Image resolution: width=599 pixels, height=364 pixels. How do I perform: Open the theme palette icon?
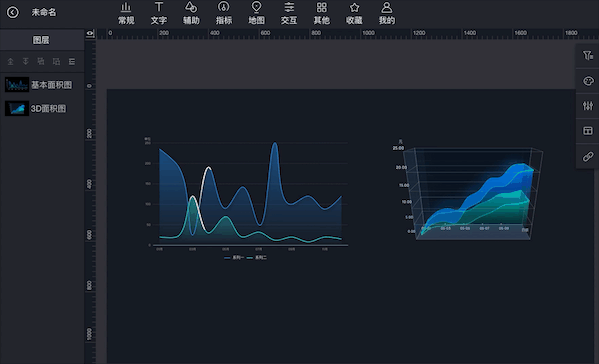point(588,81)
